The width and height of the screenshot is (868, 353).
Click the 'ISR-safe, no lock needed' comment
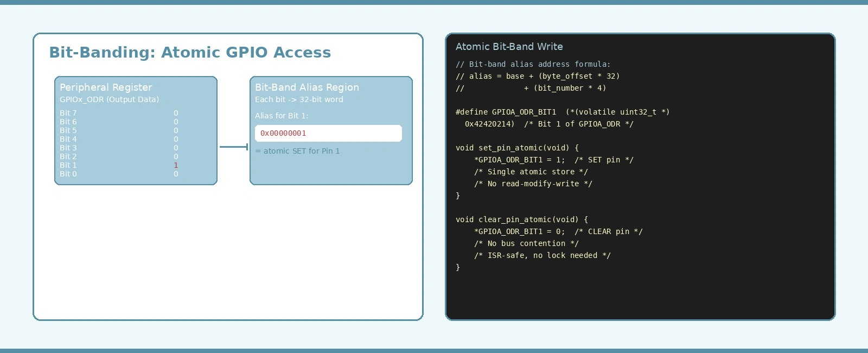click(542, 255)
